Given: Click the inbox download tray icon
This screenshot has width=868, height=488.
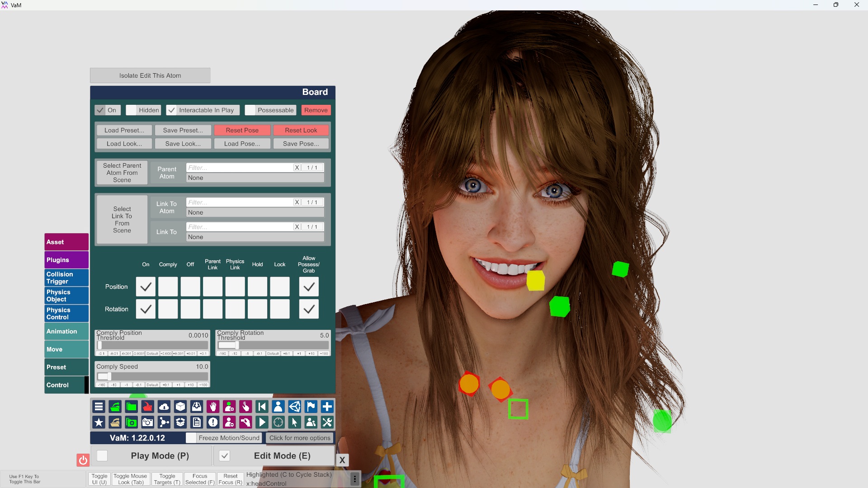Looking at the screenshot, I should (x=197, y=407).
